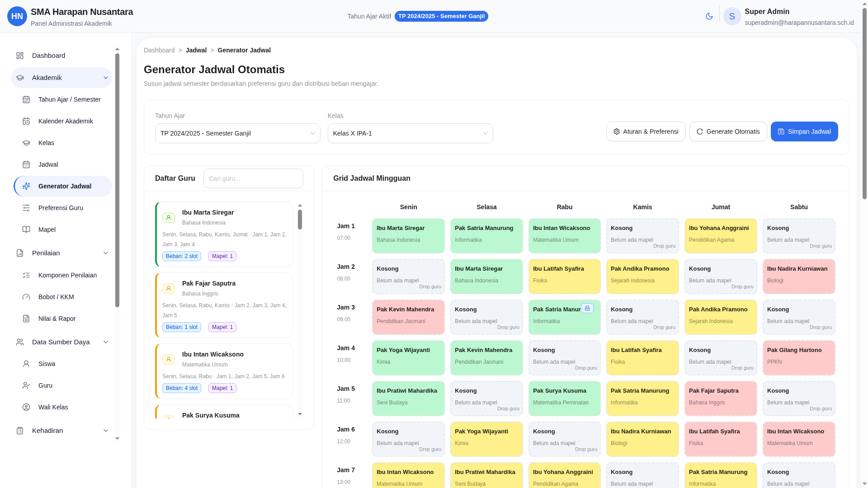This screenshot has height=488, width=868.
Task: Click the Mapel book icon
Action: pos(26,230)
